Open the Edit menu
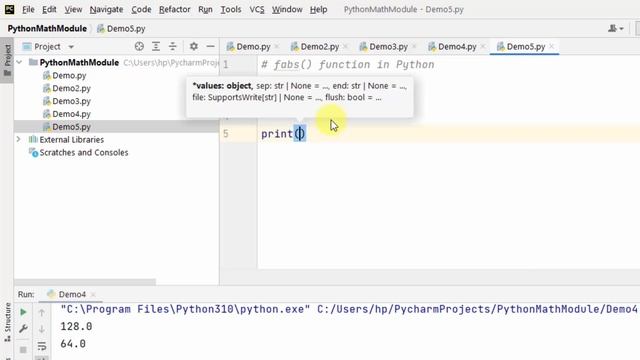This screenshot has width=640, height=360. click(49, 9)
